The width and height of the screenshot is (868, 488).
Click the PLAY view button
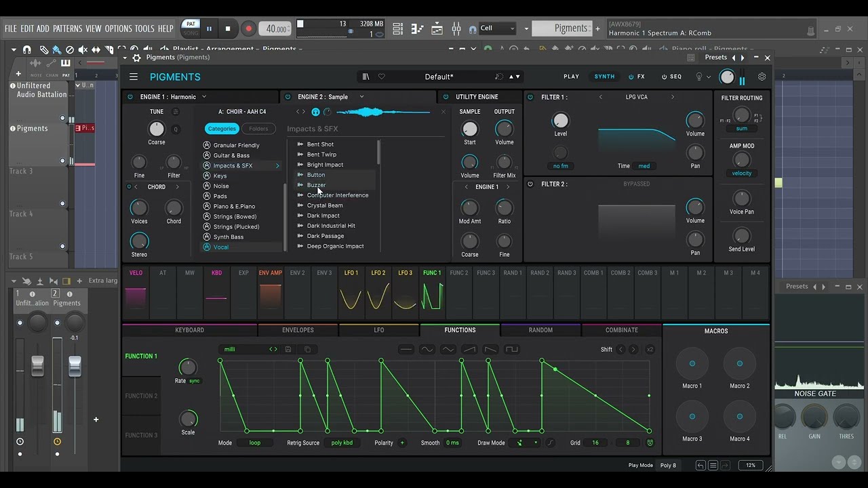571,77
